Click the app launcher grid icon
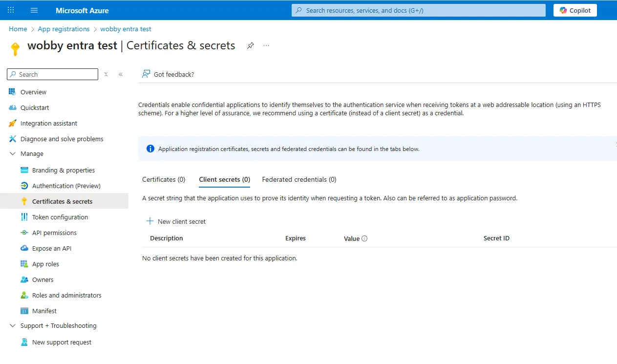 tap(11, 10)
